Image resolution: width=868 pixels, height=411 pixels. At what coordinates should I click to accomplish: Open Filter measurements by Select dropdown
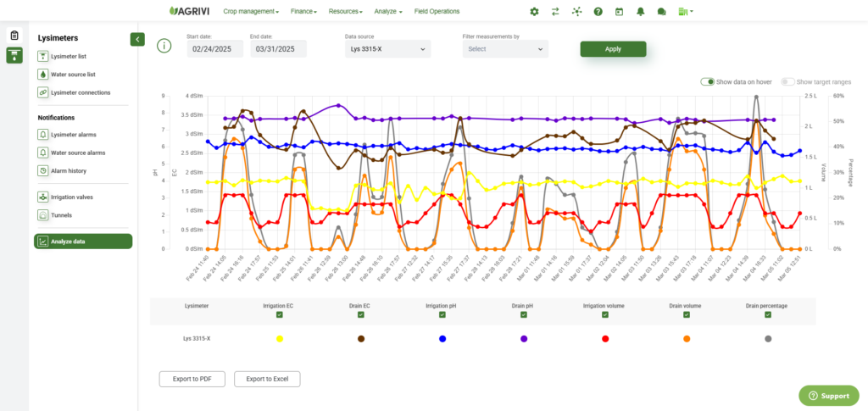point(505,49)
